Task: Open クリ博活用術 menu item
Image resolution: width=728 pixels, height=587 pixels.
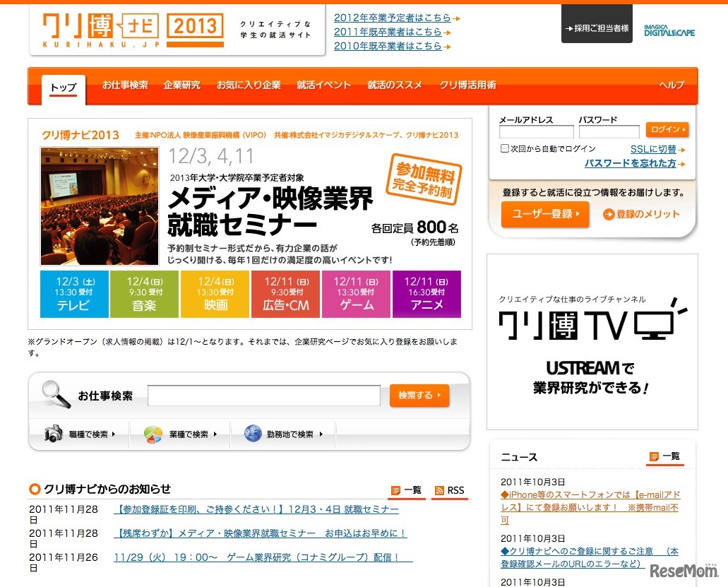Action: coord(467,85)
